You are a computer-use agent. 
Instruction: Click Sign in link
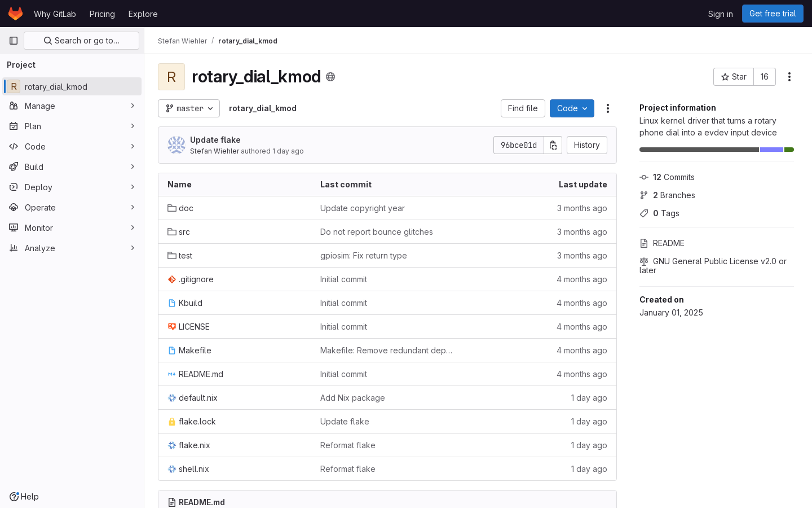pos(720,14)
